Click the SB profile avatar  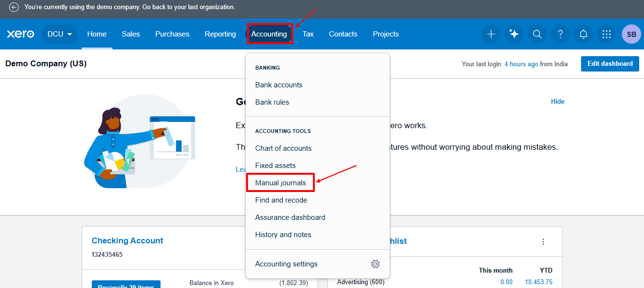(631, 34)
